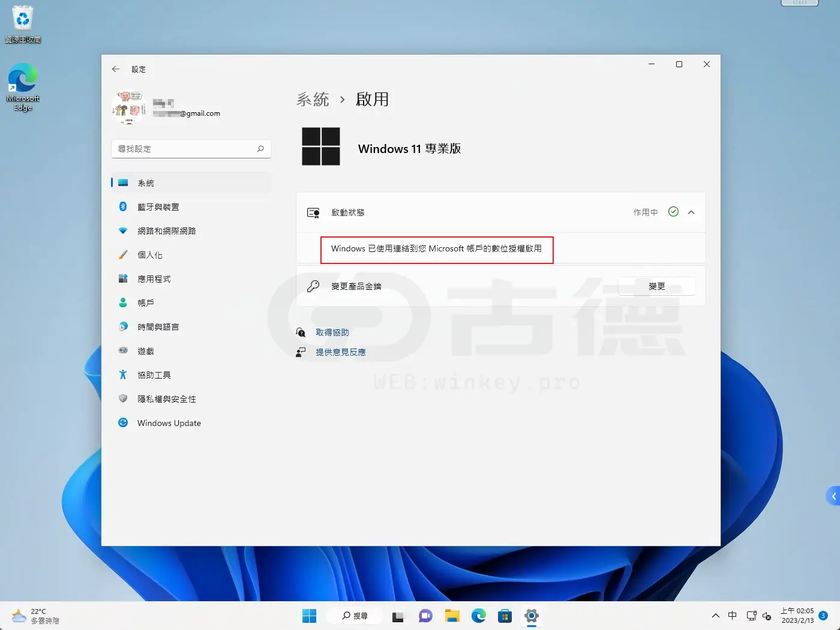Open Microsoft Store on the taskbar
This screenshot has width=840, height=630.
[505, 616]
